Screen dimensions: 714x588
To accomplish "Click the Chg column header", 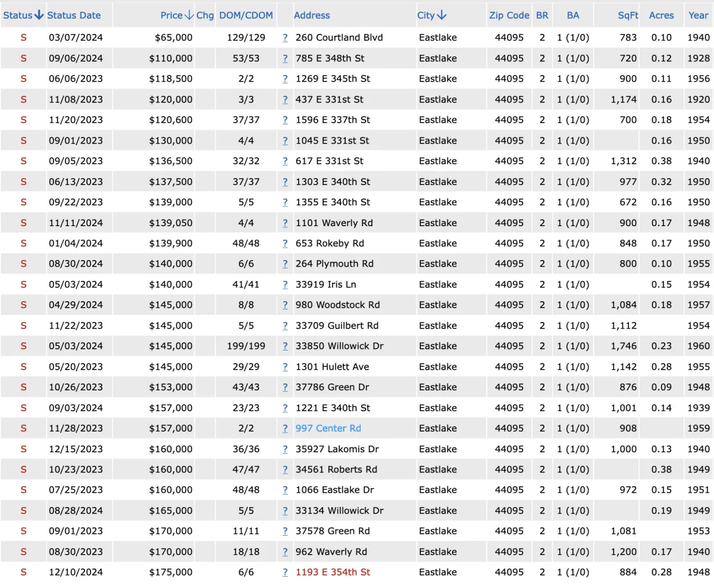I will pyautogui.click(x=205, y=15).
